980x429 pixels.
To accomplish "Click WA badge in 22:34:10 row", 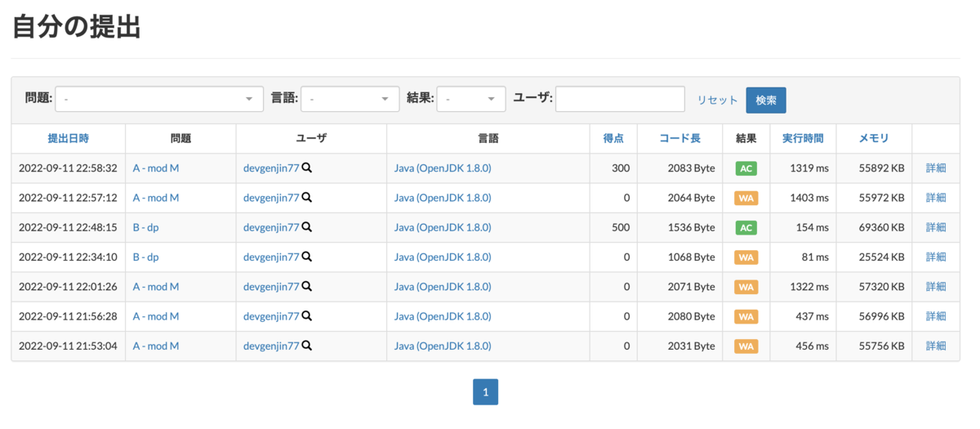I will pyautogui.click(x=746, y=257).
